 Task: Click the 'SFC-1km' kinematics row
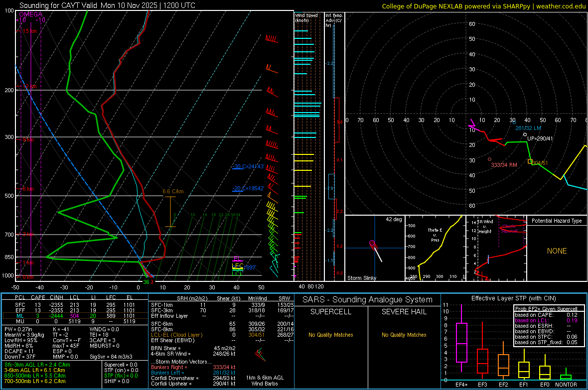(x=222, y=305)
